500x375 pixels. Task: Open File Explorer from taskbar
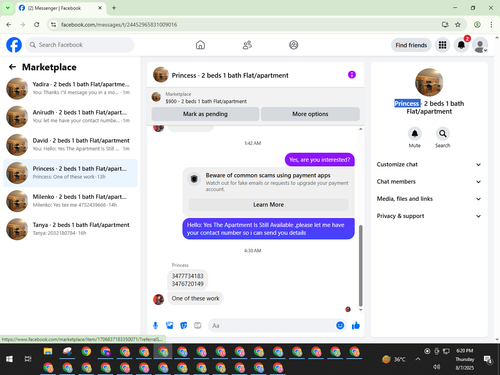coord(48,351)
